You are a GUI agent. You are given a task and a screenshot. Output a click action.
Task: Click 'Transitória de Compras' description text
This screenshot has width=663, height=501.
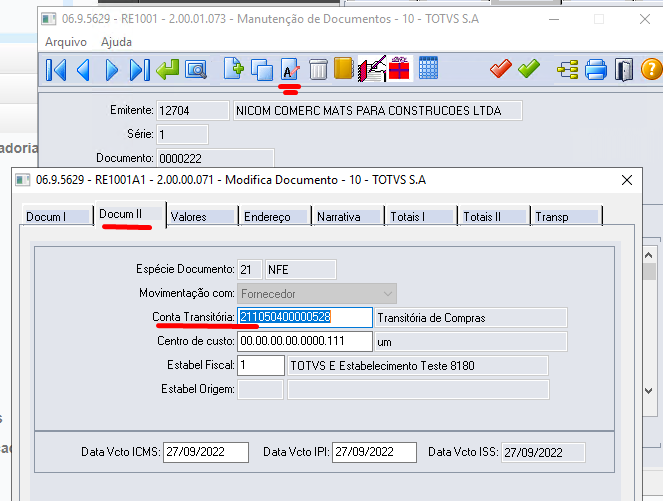431,318
